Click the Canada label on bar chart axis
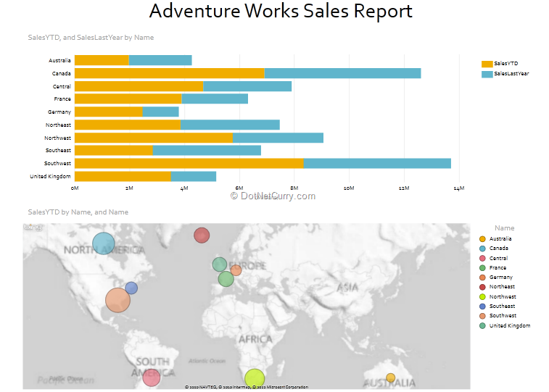The image size is (549, 392). [x=61, y=73]
